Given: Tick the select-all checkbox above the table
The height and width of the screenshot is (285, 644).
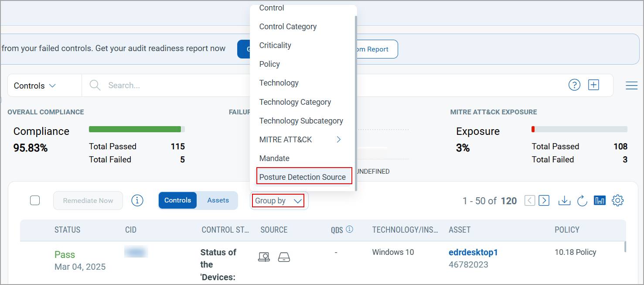Looking at the screenshot, I should 34,200.
